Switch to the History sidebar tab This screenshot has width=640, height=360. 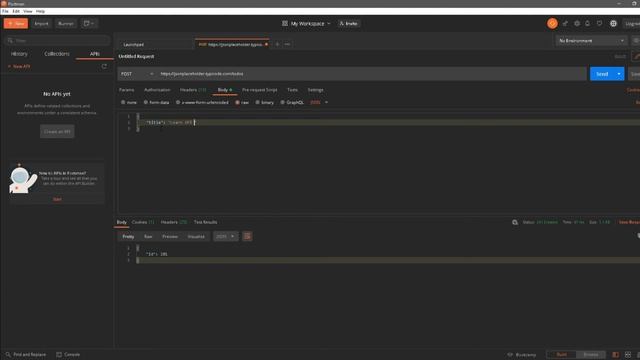pyautogui.click(x=19, y=54)
